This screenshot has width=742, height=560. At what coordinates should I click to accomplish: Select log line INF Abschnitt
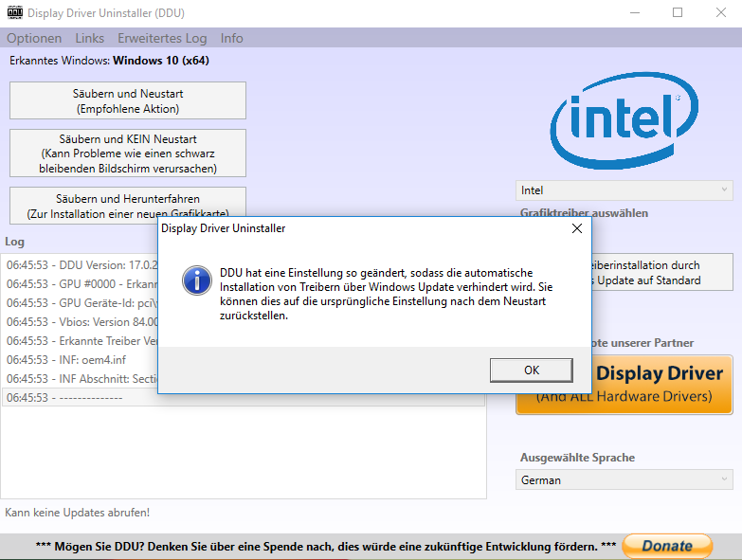point(81,378)
